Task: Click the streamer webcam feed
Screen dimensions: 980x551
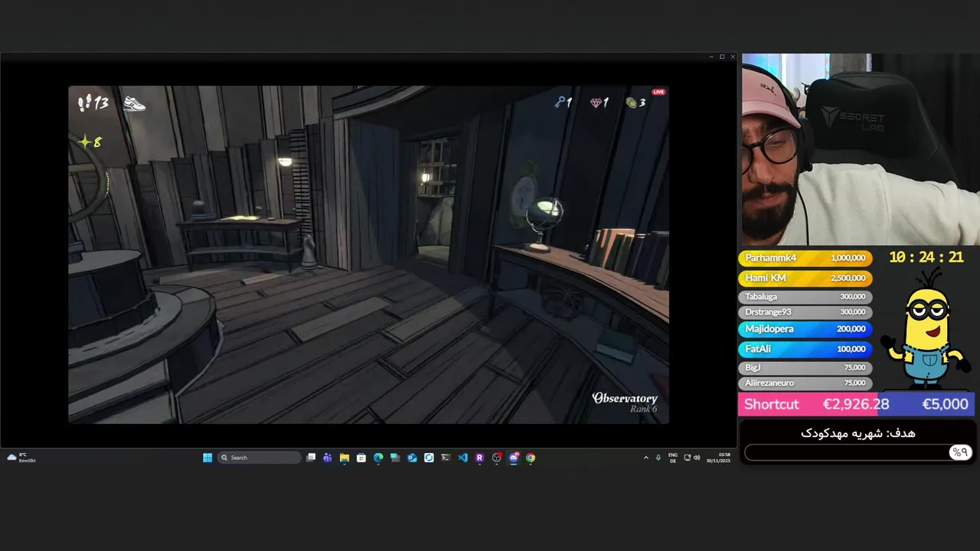Action: tap(861, 149)
